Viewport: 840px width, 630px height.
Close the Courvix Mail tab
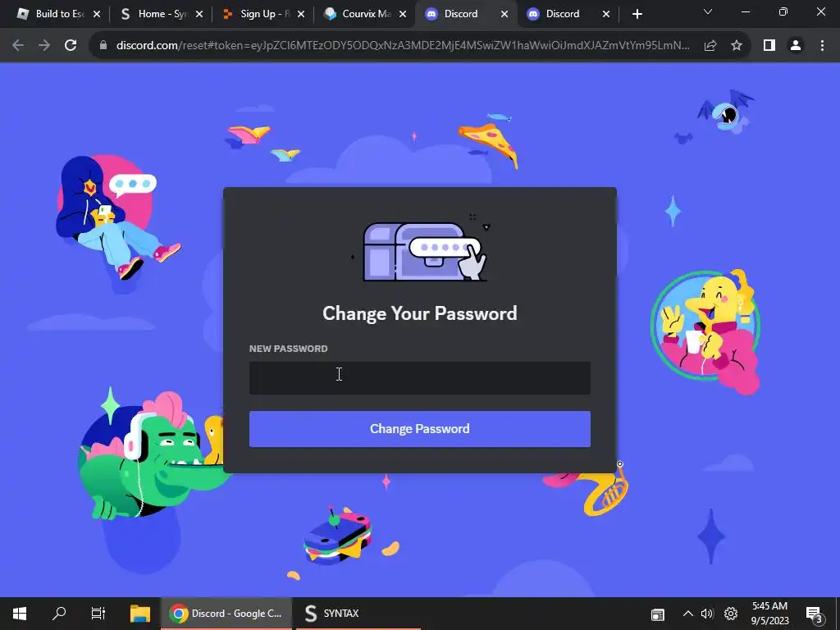[402, 15]
